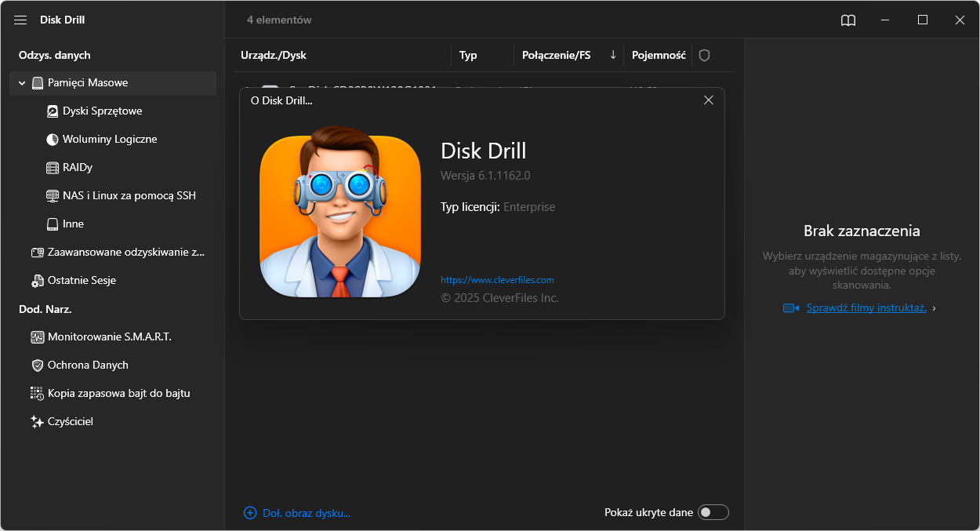Minimize the Disk Drill window

[x=885, y=20]
